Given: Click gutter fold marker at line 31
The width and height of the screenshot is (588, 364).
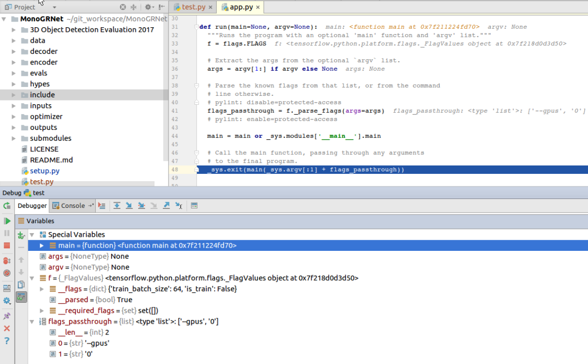Looking at the screenshot, I should click(x=196, y=27).
